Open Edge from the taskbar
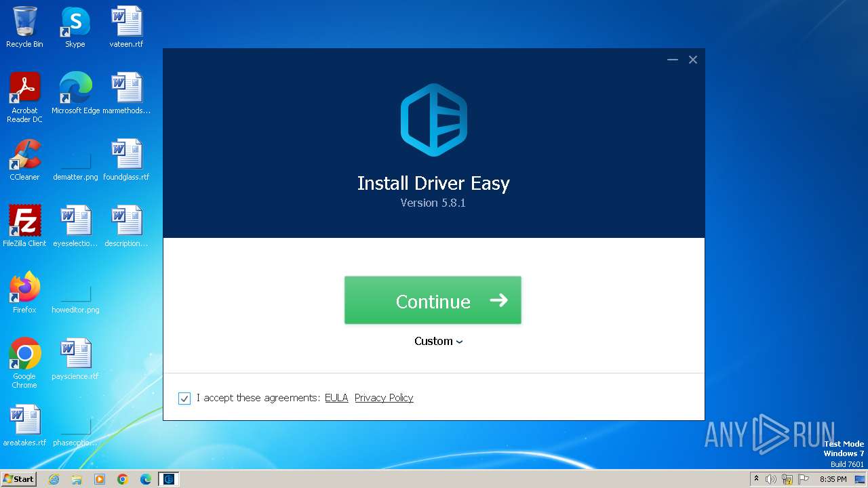Viewport: 868px width, 488px height. pyautogui.click(x=146, y=479)
